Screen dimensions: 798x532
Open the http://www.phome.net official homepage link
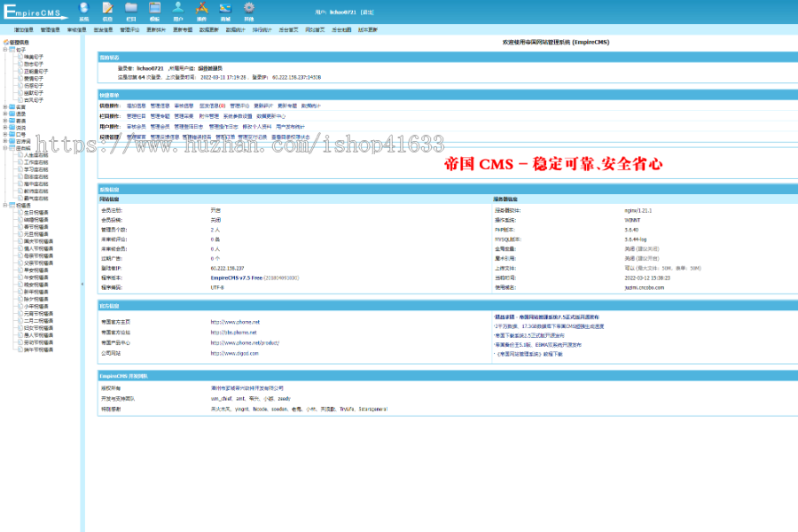coord(235,322)
